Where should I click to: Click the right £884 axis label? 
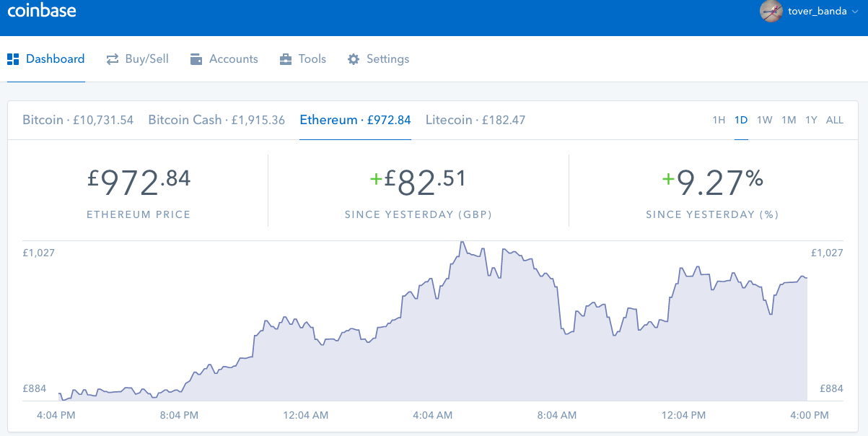[x=831, y=388]
